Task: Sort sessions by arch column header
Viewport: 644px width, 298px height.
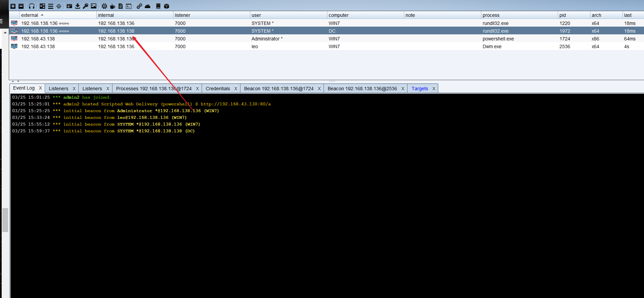Action: [606, 15]
